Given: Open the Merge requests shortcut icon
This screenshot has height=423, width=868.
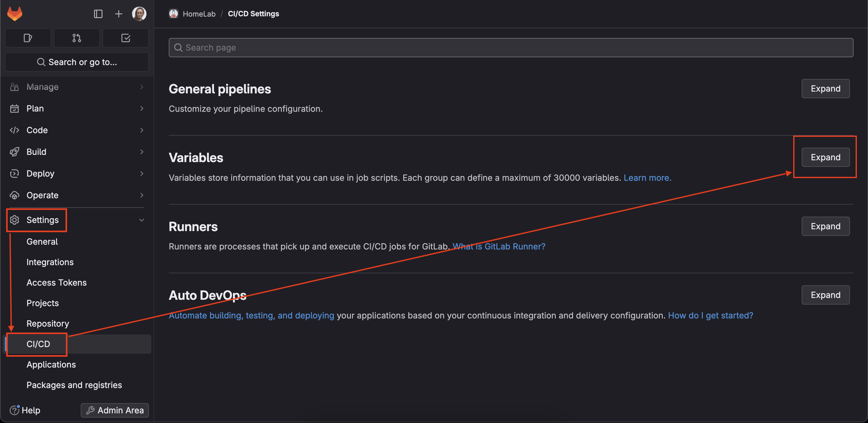Looking at the screenshot, I should [77, 38].
